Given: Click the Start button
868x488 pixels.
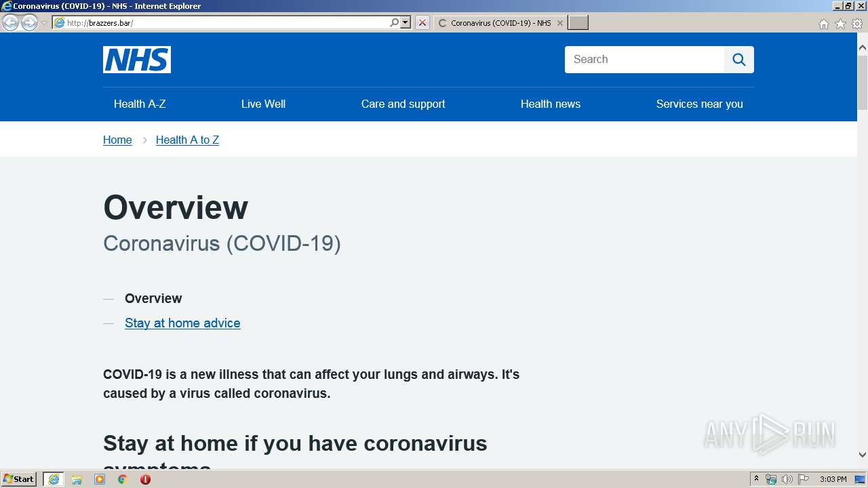Looking at the screenshot, I should [18, 479].
